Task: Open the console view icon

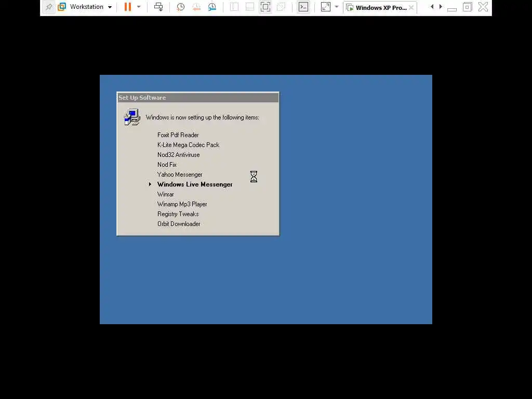Action: (303, 7)
